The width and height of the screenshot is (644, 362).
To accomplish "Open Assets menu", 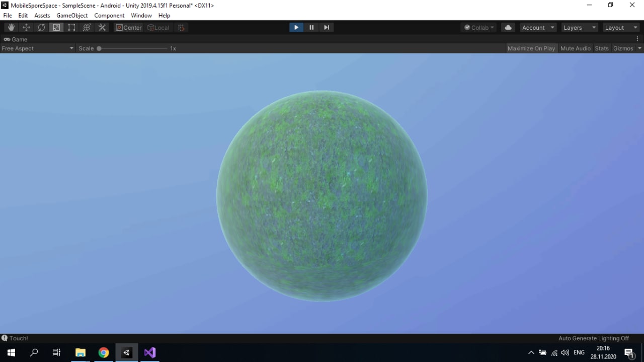I will tap(42, 16).
